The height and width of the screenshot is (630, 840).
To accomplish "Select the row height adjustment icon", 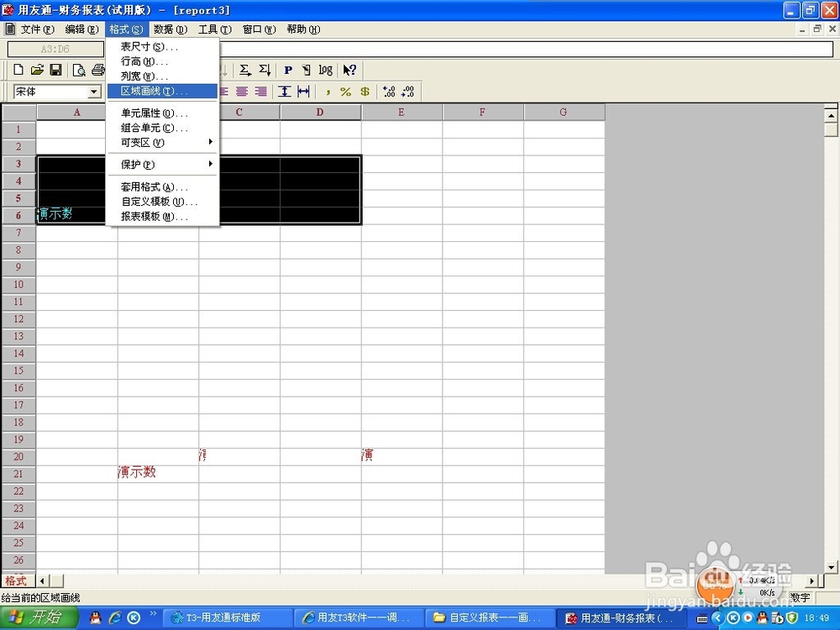I will pos(286,91).
